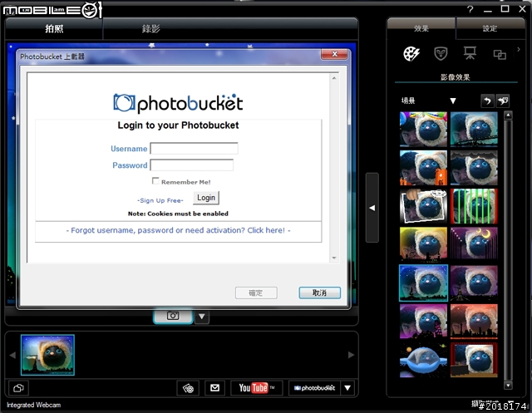
Task: Click the 確定 confirm button
Action: [x=256, y=293]
